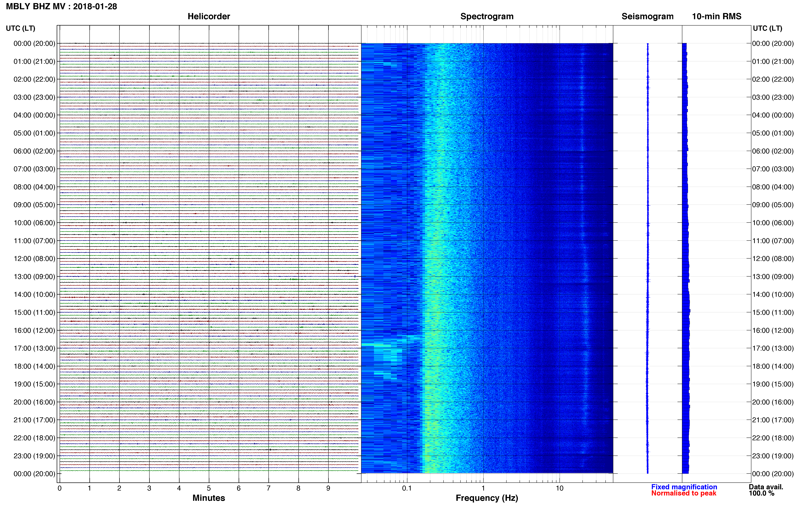Click the left '22:00 (18:00)' time label
Viewport: 812px width, 508px height.
click(34, 438)
